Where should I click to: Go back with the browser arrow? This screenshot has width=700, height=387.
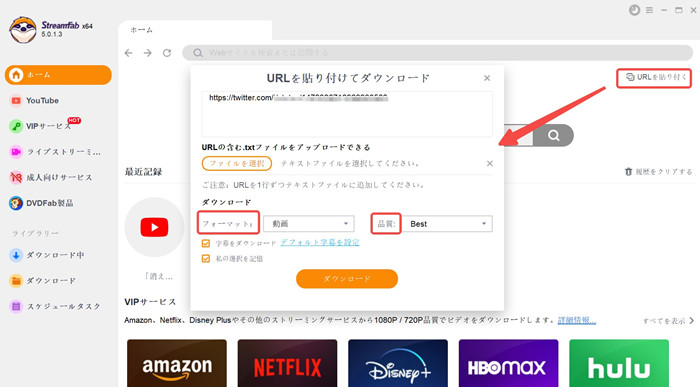[129, 53]
